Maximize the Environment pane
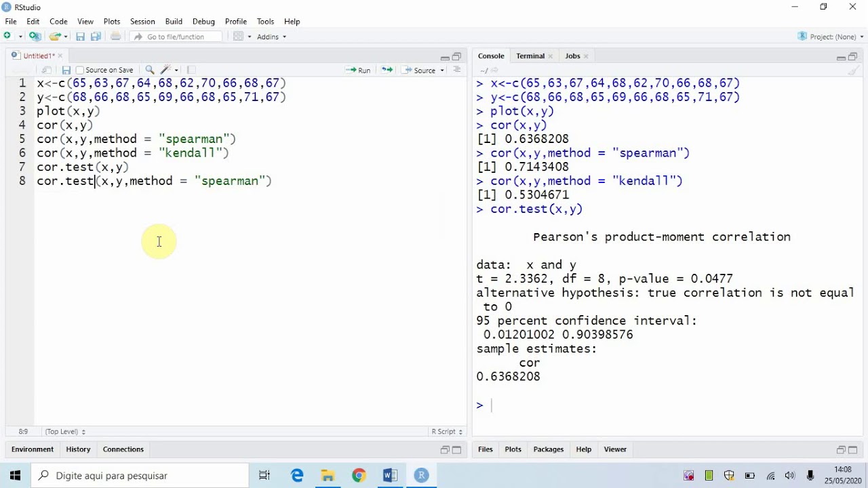 coord(456,450)
